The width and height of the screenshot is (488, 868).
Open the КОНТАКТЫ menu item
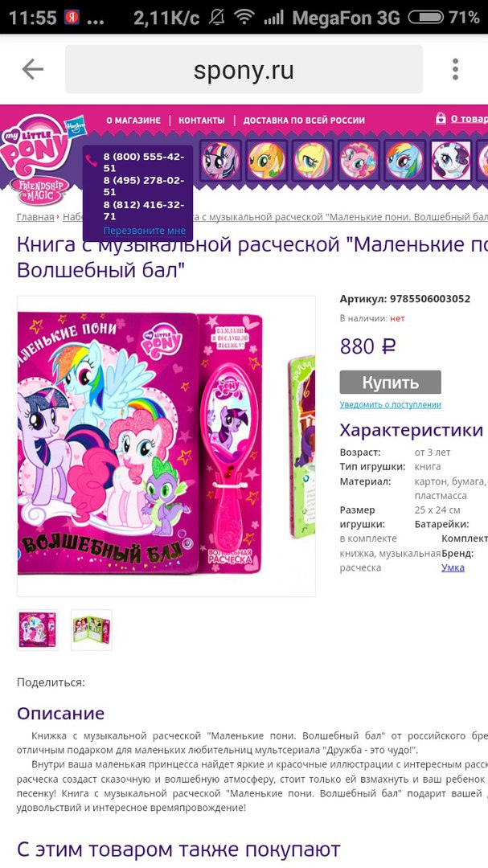pos(202,120)
